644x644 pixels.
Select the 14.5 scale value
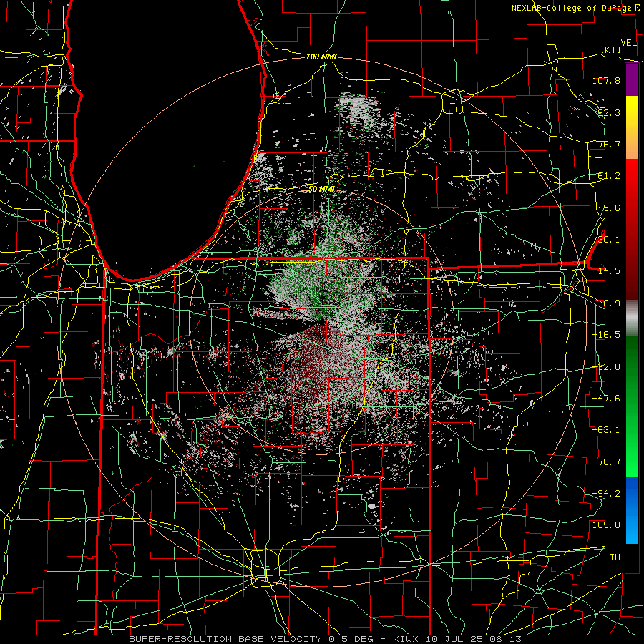click(x=609, y=271)
